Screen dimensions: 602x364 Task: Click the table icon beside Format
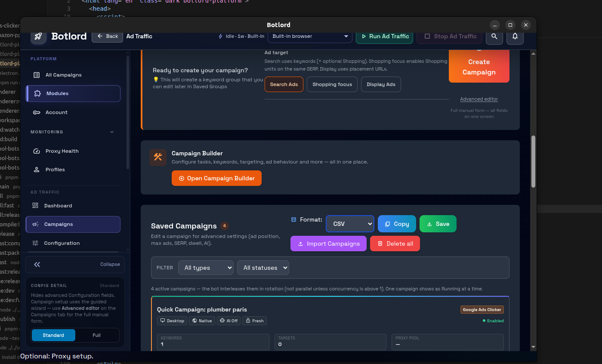click(294, 219)
